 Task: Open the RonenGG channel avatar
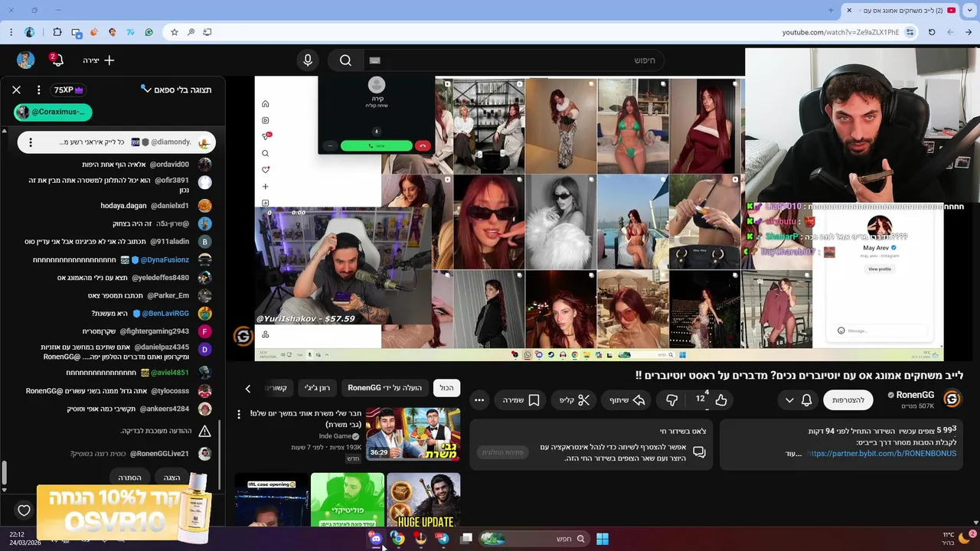952,399
